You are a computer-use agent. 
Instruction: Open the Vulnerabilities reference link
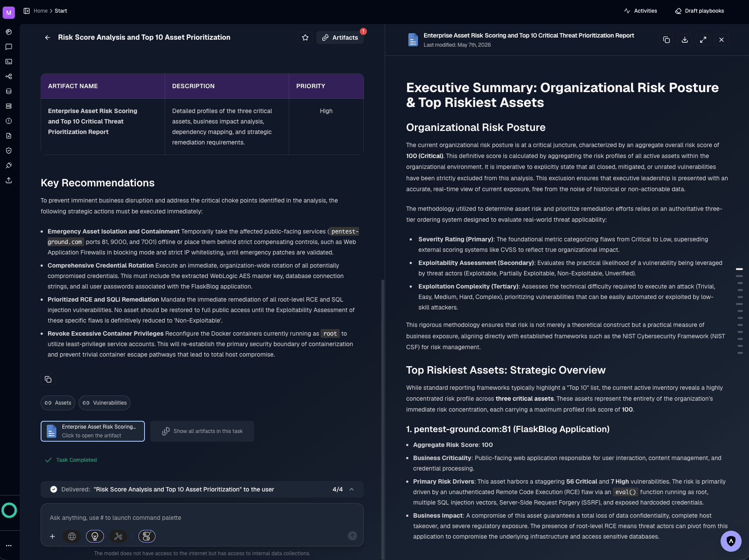point(104,403)
